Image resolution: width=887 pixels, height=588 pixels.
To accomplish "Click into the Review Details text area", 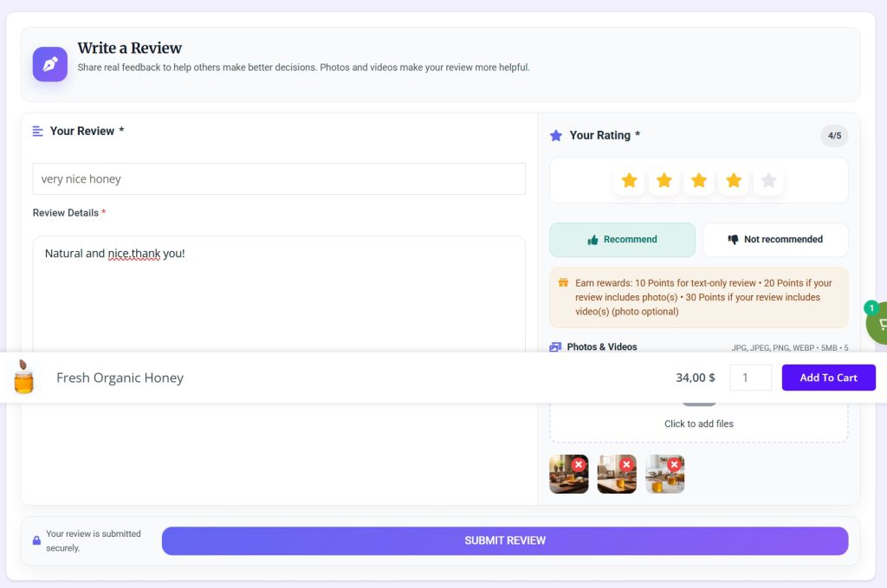I will pos(279,294).
